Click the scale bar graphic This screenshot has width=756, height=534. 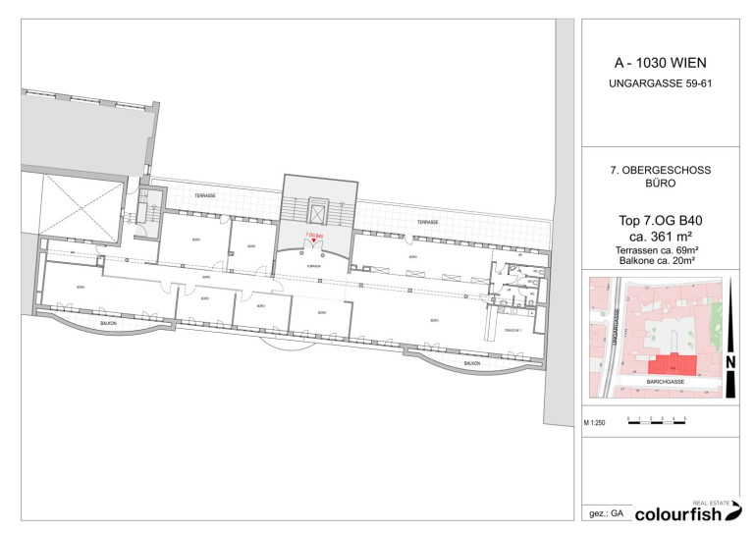[657, 421]
